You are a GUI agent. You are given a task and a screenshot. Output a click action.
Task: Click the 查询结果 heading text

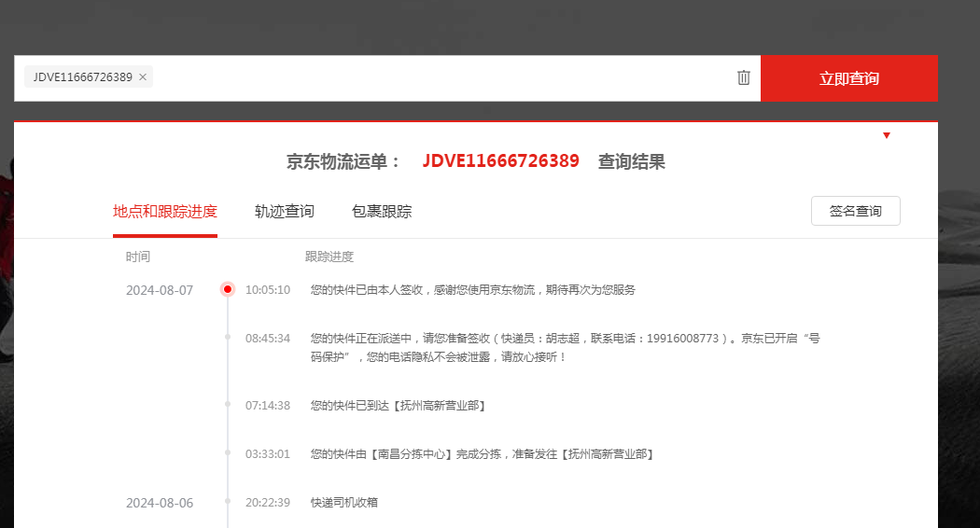pyautogui.click(x=631, y=161)
